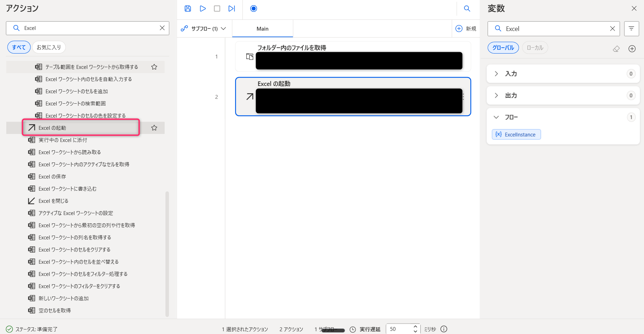Start the recorder with the circle icon
The image size is (644, 334).
(x=254, y=9)
